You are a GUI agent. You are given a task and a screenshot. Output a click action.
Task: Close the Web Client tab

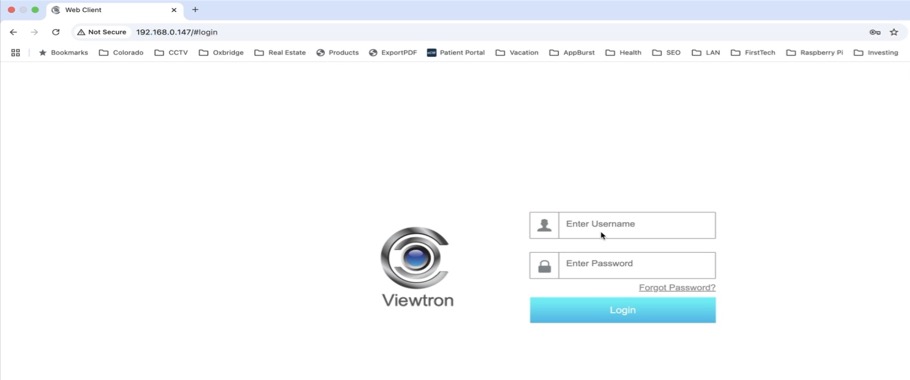174,10
